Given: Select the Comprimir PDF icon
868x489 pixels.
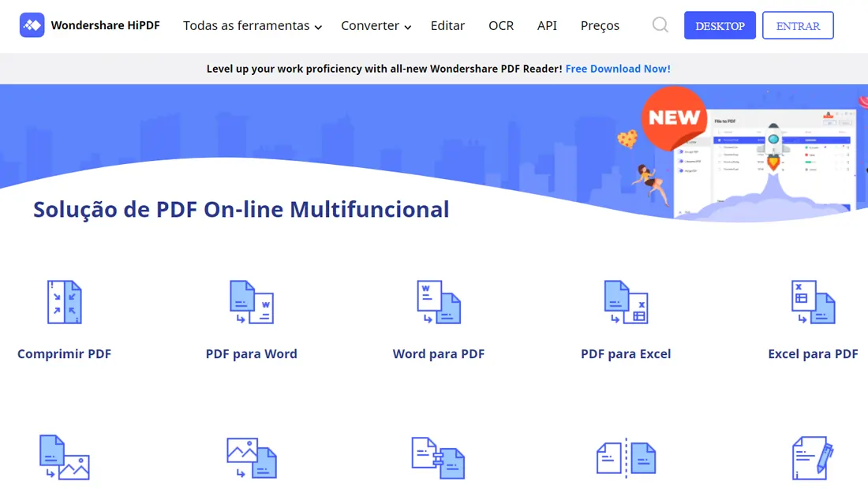Looking at the screenshot, I should click(64, 302).
